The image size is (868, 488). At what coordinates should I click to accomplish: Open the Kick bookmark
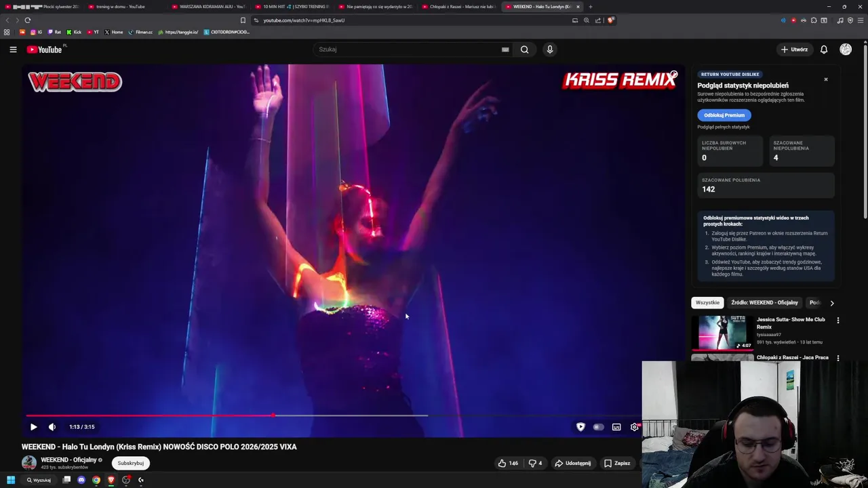[73, 32]
